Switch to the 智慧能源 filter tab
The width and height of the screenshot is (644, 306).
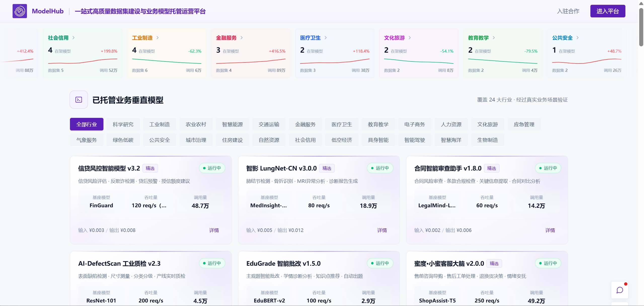coord(233,124)
